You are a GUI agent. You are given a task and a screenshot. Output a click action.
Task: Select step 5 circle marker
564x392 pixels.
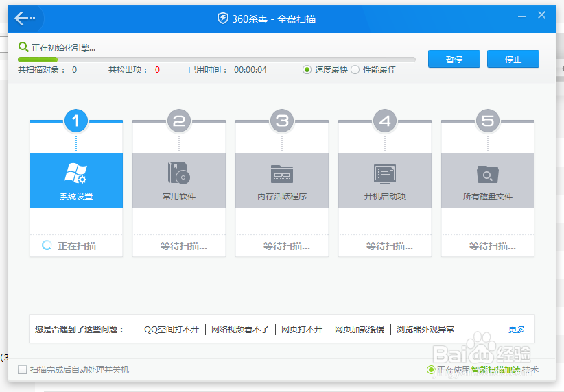[488, 121]
